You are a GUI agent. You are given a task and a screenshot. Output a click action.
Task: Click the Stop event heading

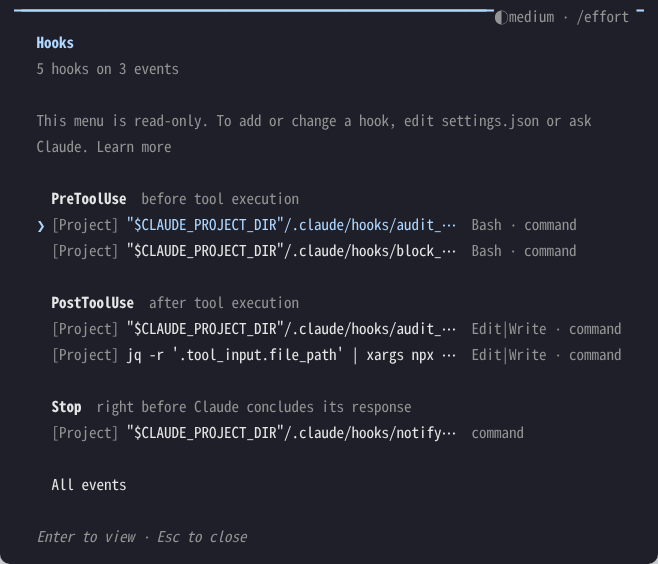click(x=66, y=407)
